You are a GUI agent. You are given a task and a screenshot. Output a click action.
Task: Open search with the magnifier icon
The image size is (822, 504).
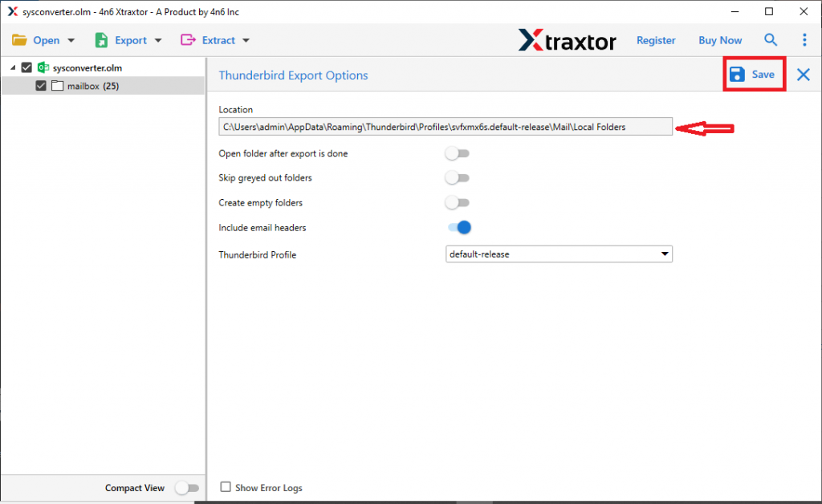pyautogui.click(x=771, y=39)
